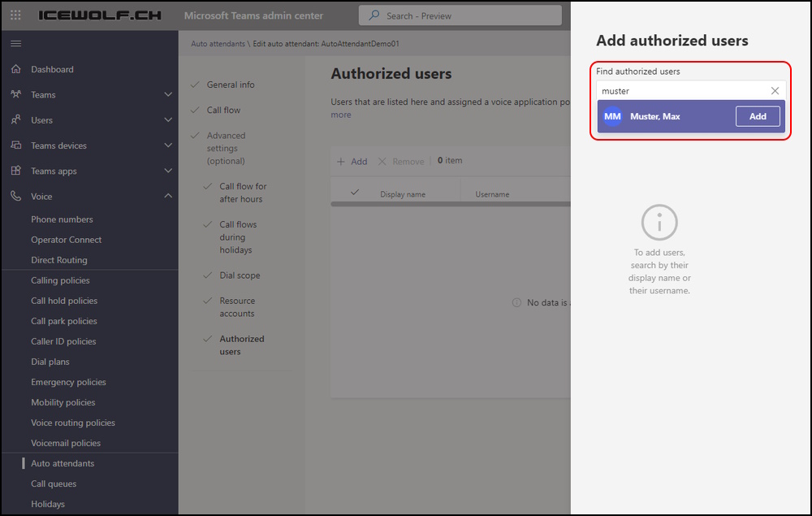The height and width of the screenshot is (516, 812).
Task: Go to Resource accounts step
Action: point(237,306)
